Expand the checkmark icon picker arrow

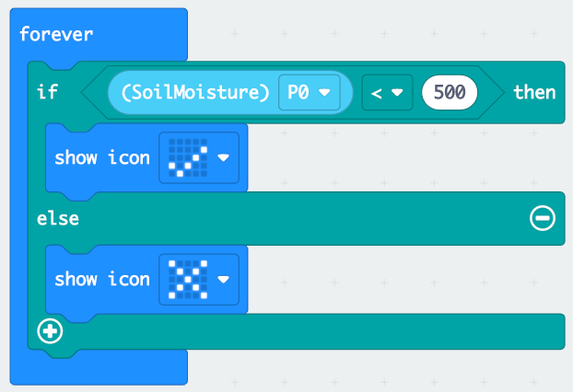pos(224,157)
